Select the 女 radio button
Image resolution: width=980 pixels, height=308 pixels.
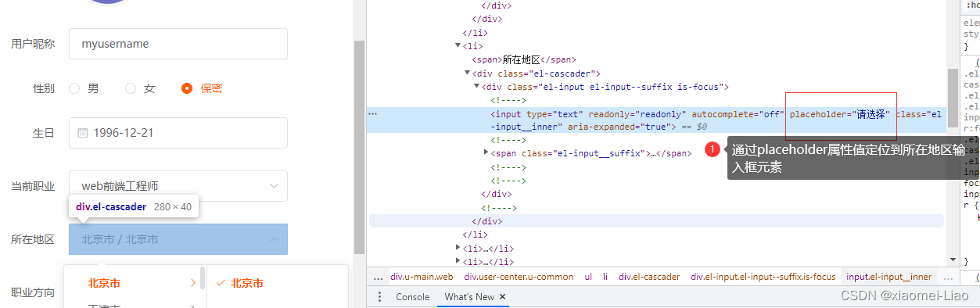(131, 88)
